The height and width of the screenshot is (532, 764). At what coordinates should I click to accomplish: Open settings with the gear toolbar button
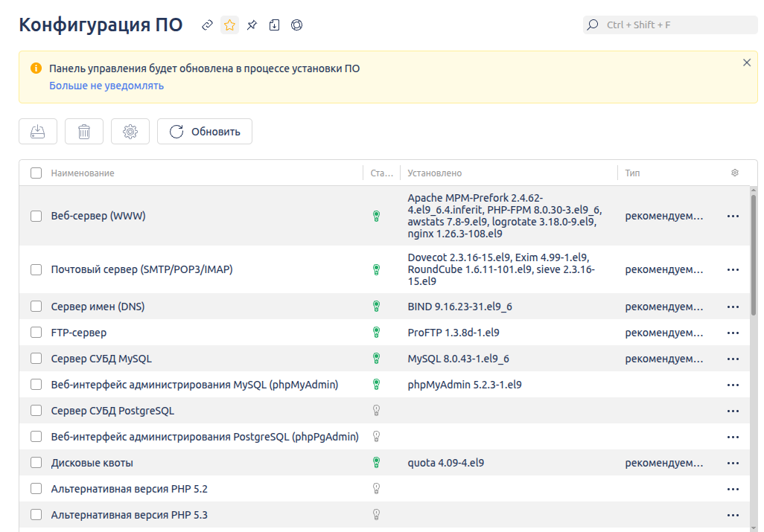(130, 132)
